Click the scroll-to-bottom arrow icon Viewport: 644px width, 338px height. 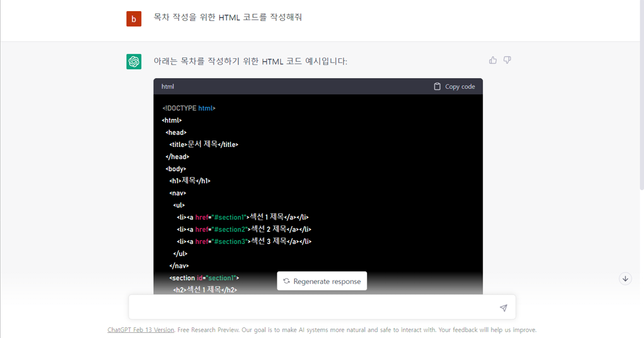tap(625, 278)
